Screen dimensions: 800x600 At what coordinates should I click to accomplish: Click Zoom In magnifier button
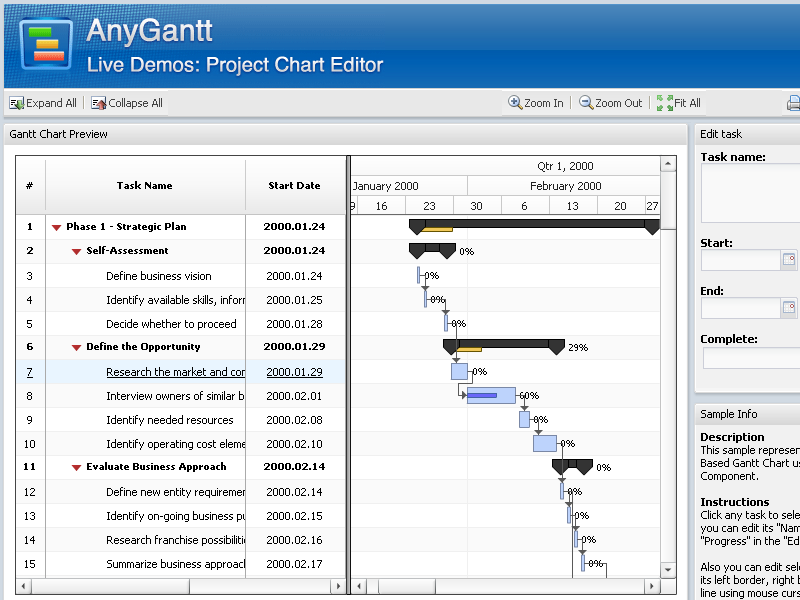[536, 103]
